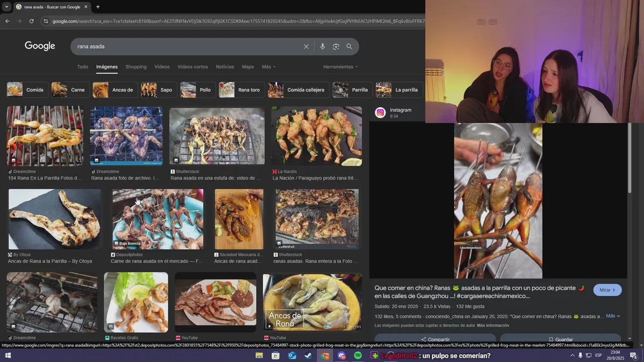Filter by the Carne chip
This screenshot has height=362, width=644.
tap(70, 90)
